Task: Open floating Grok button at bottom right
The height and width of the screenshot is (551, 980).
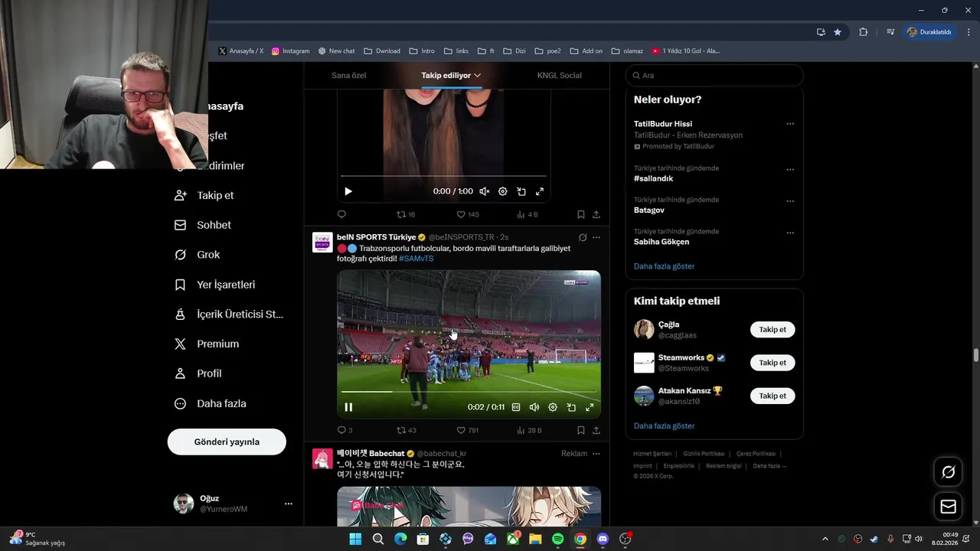Action: (948, 472)
